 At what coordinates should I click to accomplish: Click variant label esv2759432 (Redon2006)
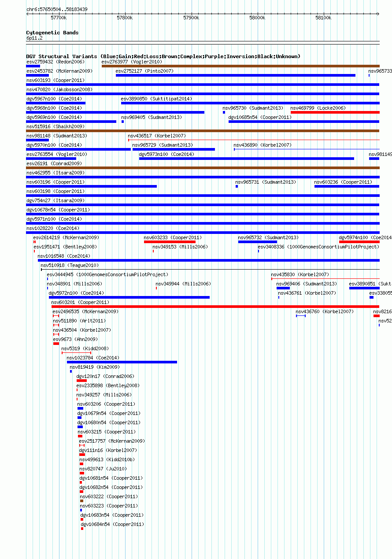(55, 62)
